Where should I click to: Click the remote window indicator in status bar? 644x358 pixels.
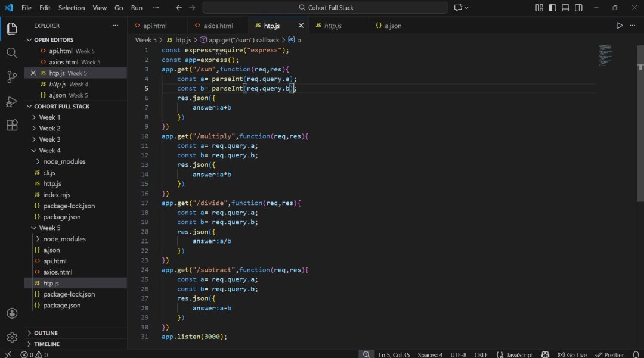click(8, 354)
